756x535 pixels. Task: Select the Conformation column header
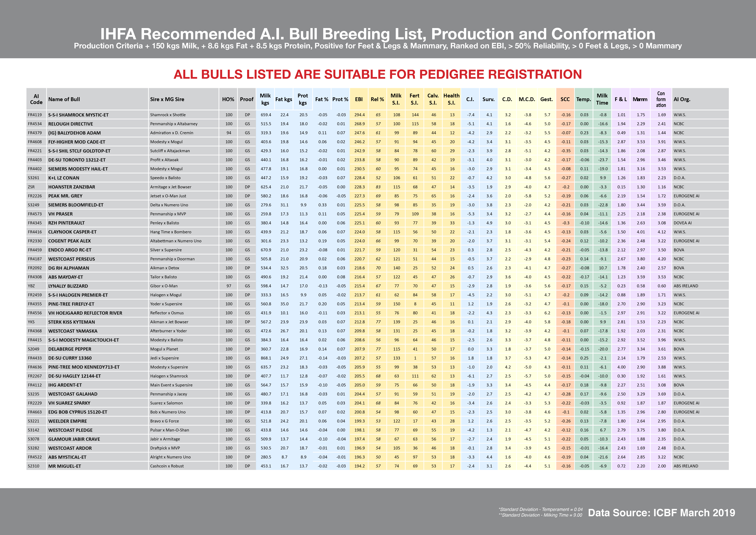661,99
